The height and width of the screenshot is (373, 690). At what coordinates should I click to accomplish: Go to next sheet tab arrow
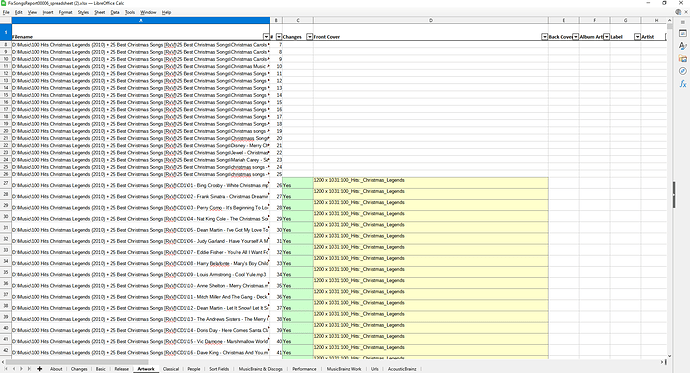coord(21,369)
